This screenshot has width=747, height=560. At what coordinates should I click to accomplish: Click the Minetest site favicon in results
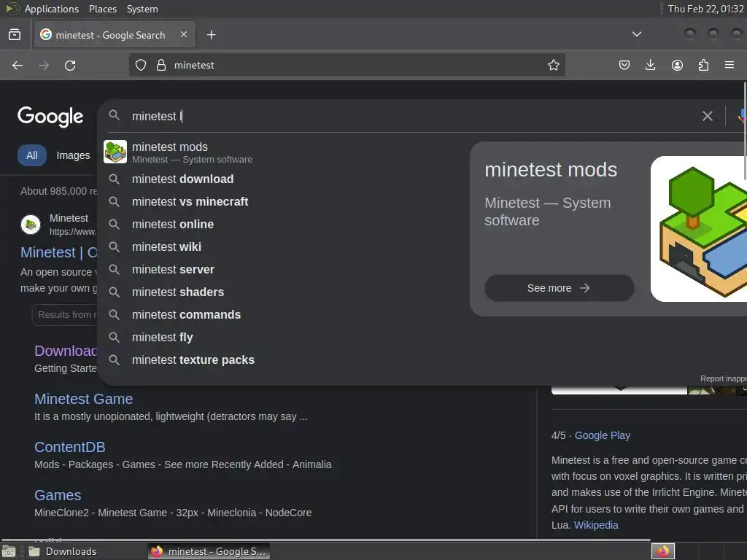point(31,225)
